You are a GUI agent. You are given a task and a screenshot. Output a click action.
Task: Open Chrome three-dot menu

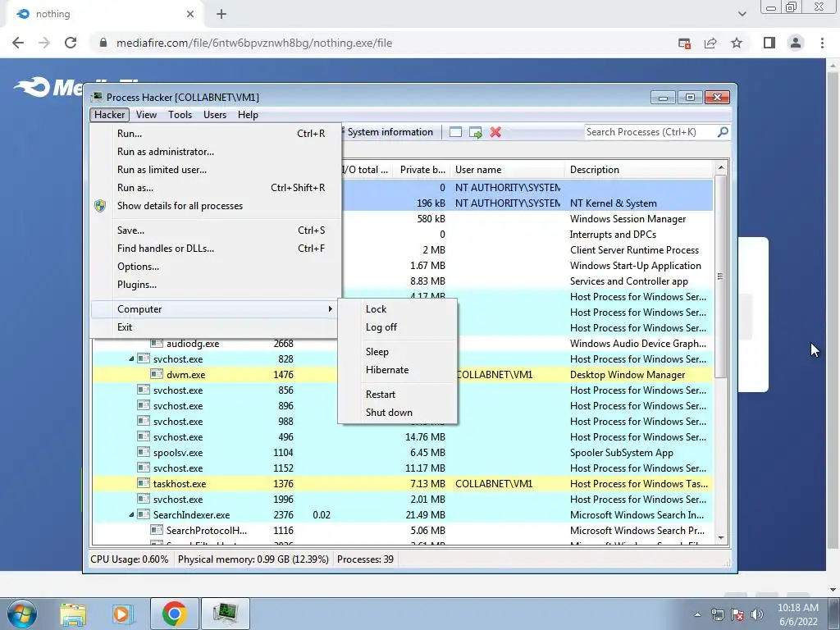tap(822, 43)
